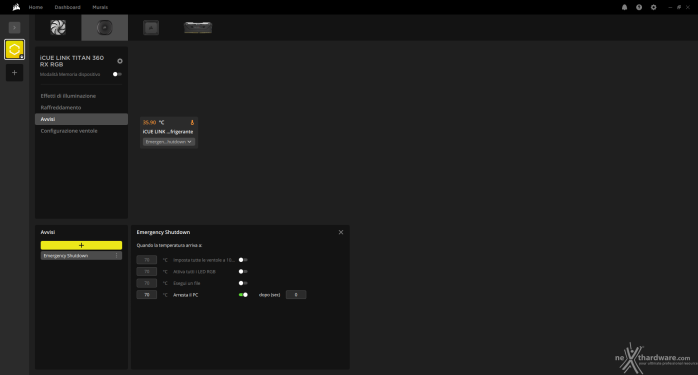Click the 35.90 °C temperature reading
Screen dimensions: 698x375
pyautogui.click(x=153, y=122)
